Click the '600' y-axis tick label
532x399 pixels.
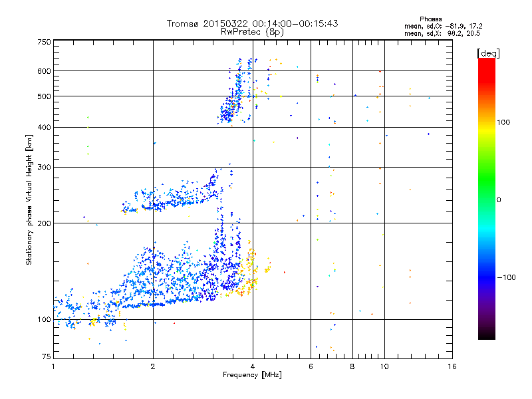tap(44, 71)
